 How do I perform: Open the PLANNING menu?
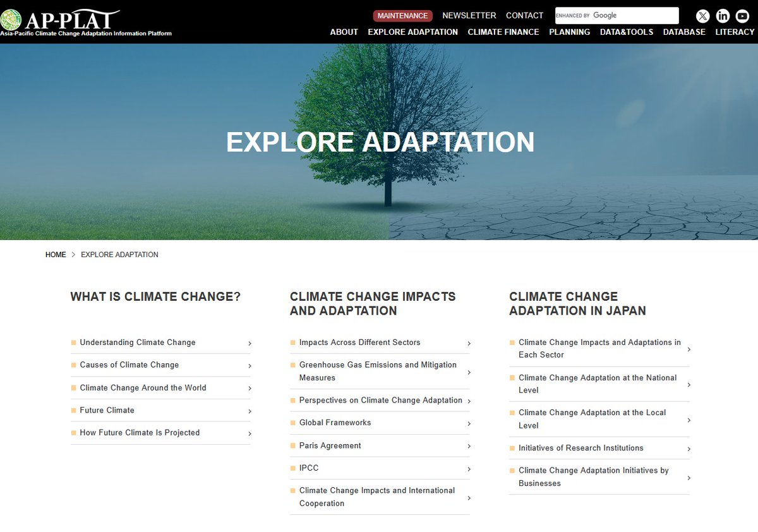tap(570, 32)
